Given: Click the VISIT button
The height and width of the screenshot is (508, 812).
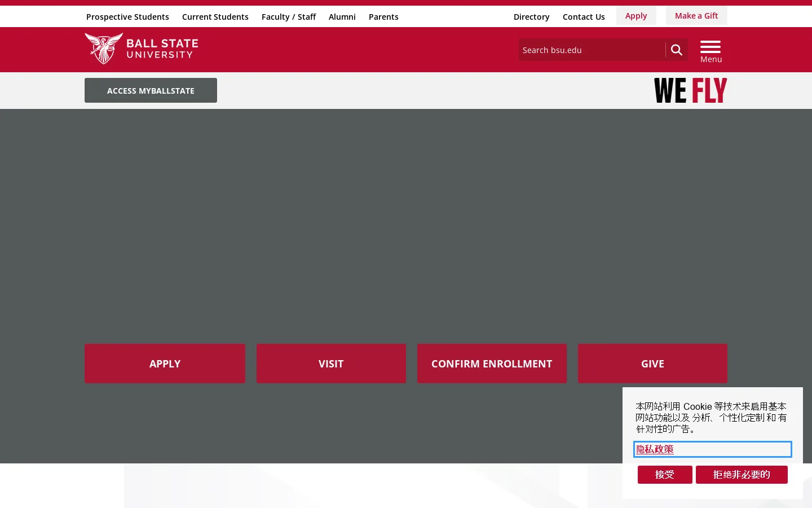Looking at the screenshot, I should coord(331,364).
